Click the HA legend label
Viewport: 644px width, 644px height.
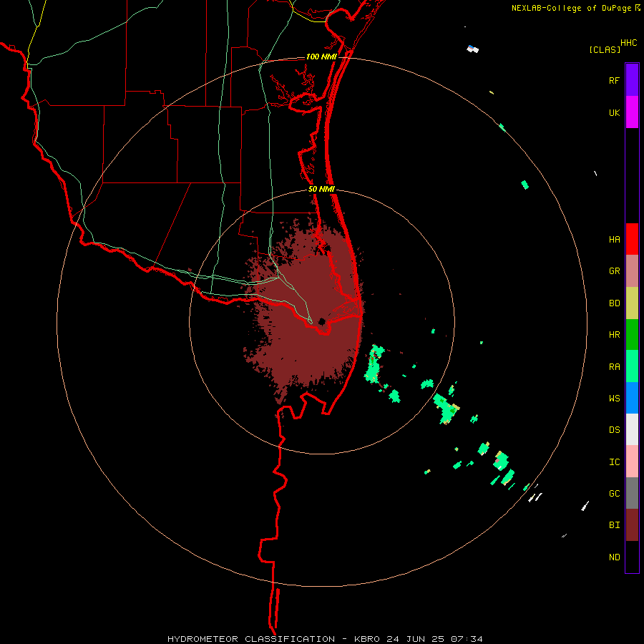tap(614, 239)
